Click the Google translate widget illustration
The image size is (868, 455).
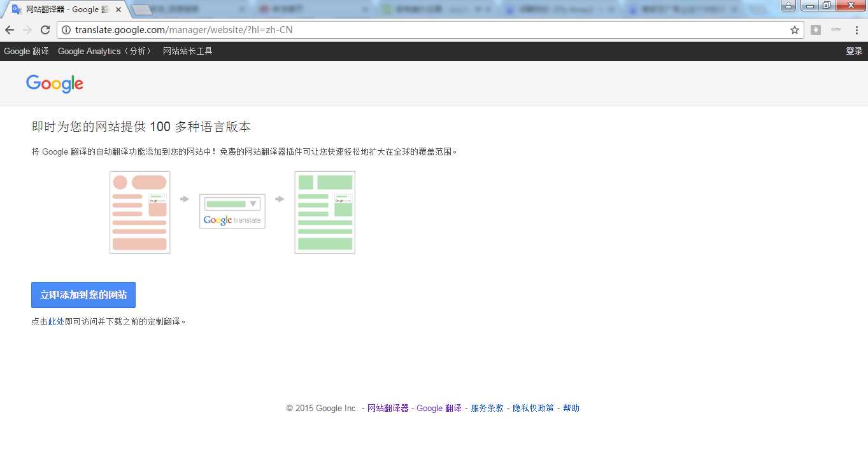point(232,211)
